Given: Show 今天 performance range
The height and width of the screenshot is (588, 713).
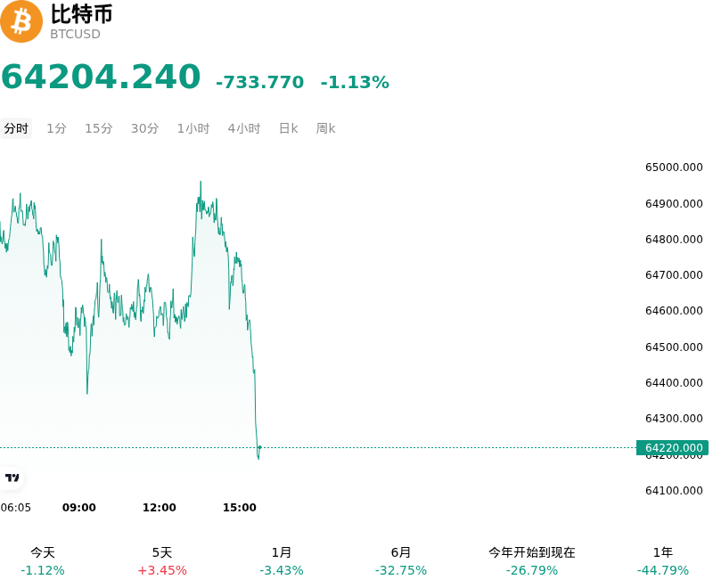Looking at the screenshot, I should (43, 561).
